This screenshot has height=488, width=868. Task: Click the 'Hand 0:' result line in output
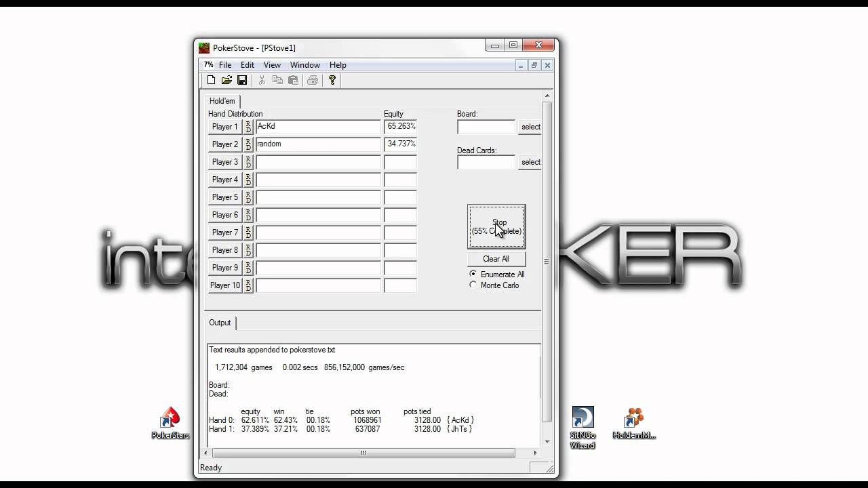342,420
